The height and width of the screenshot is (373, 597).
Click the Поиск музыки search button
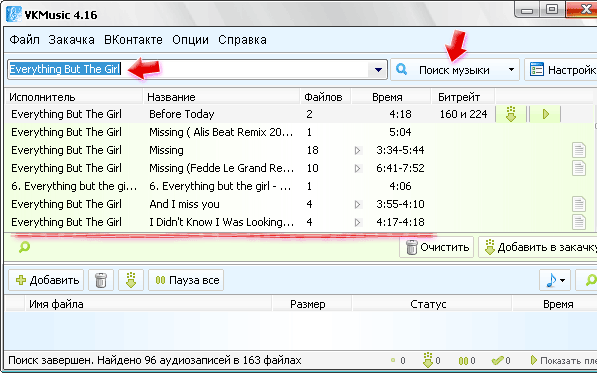click(x=448, y=70)
